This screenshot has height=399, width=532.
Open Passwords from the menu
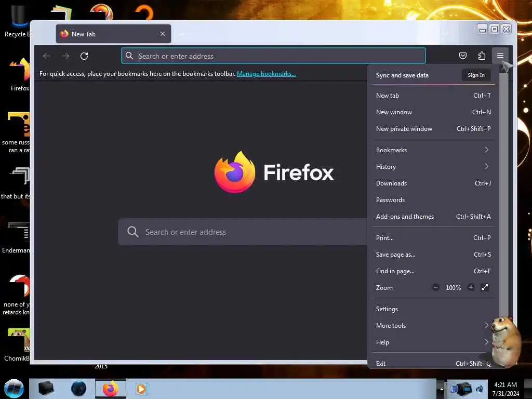click(433, 200)
